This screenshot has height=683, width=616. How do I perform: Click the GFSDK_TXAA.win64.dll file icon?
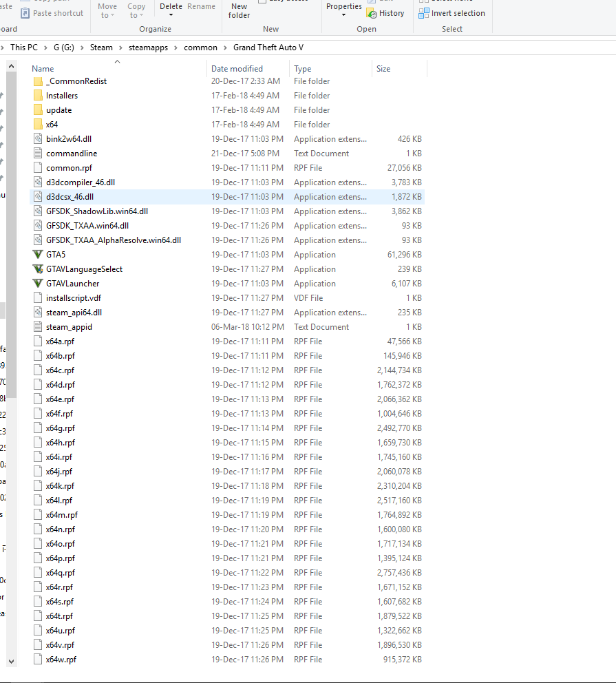tap(38, 226)
